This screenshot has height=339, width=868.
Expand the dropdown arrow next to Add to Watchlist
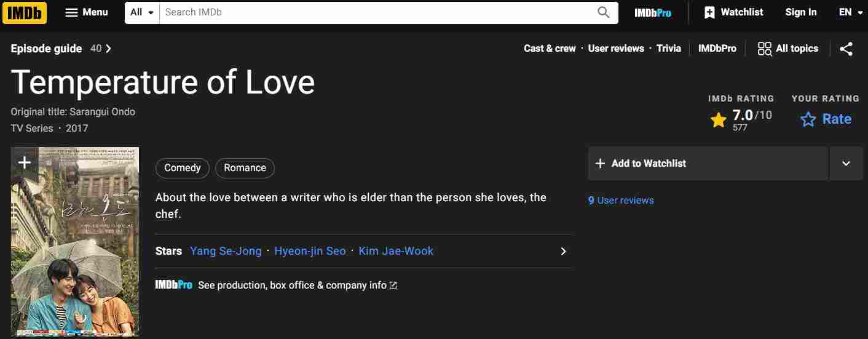coord(846,163)
